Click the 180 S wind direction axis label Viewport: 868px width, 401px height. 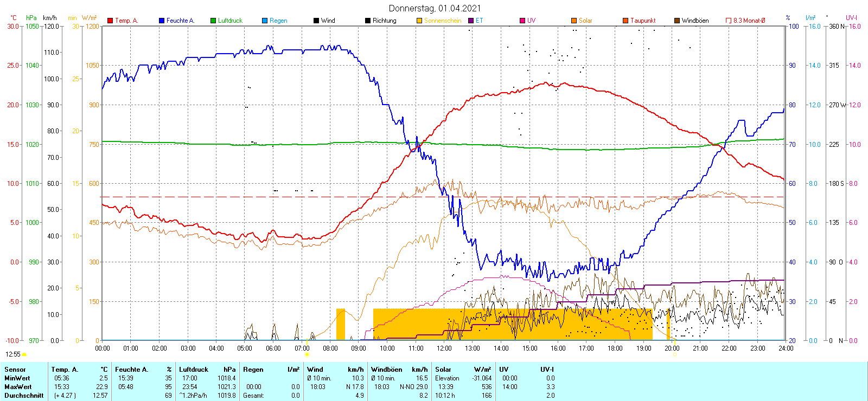tap(837, 183)
